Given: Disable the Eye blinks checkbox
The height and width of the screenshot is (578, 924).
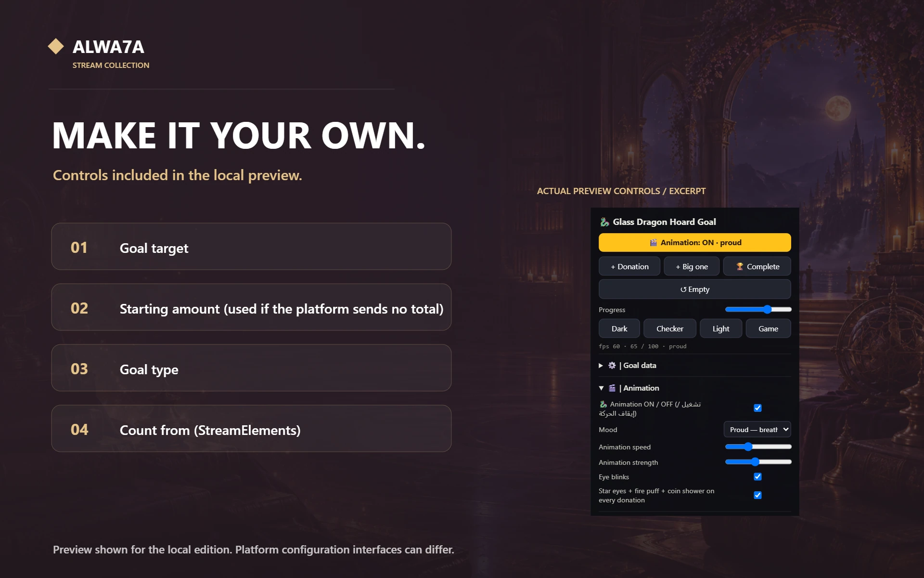Looking at the screenshot, I should (757, 477).
